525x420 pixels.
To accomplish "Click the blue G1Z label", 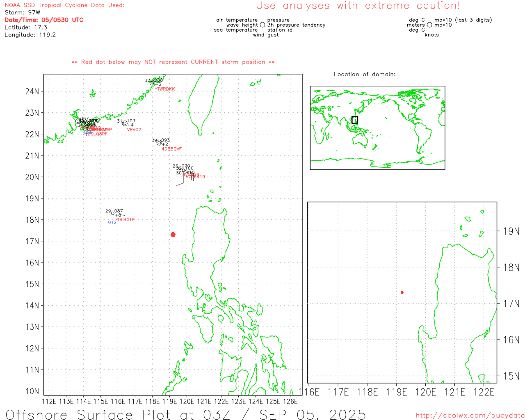I will (112, 222).
